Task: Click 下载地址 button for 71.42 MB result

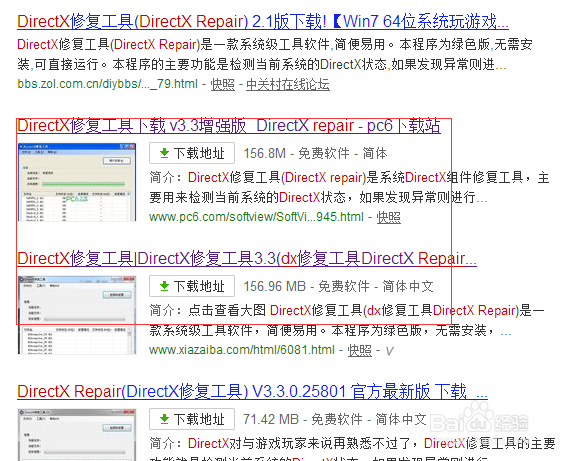Action: [192, 419]
